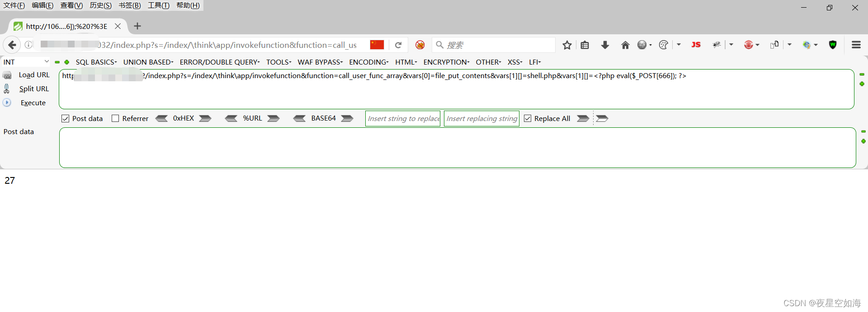
Task: Open the 历史(S) menu
Action: pos(100,5)
